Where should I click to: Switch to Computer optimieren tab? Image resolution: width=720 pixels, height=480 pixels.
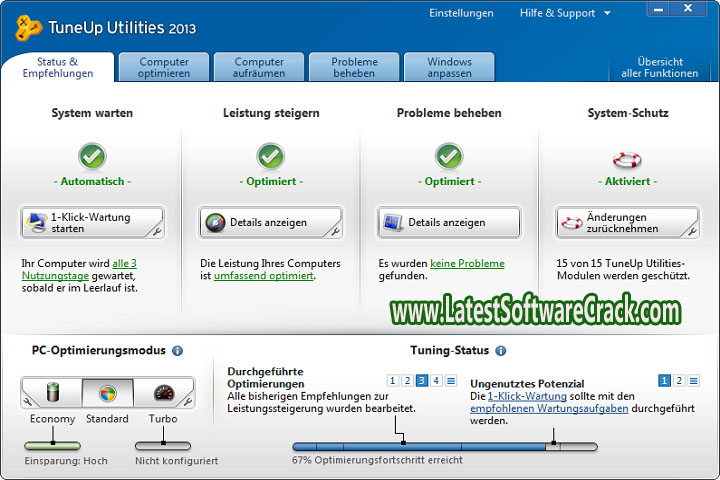164,68
